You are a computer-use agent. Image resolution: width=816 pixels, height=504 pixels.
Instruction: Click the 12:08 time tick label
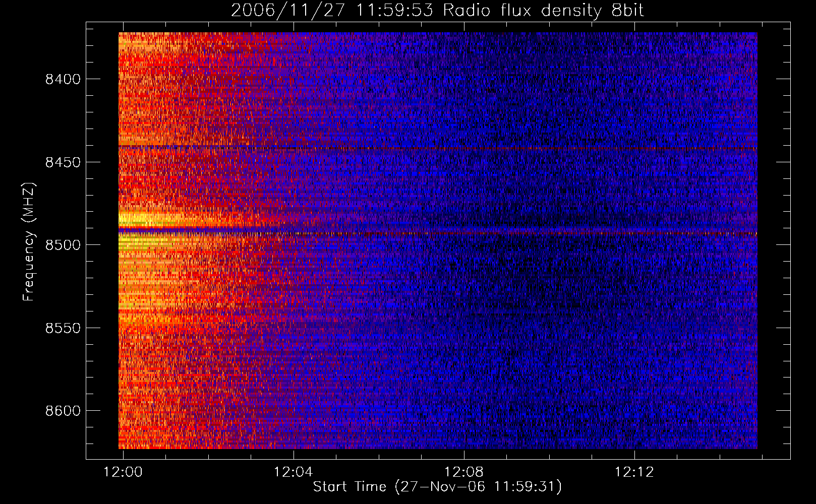tap(464, 472)
